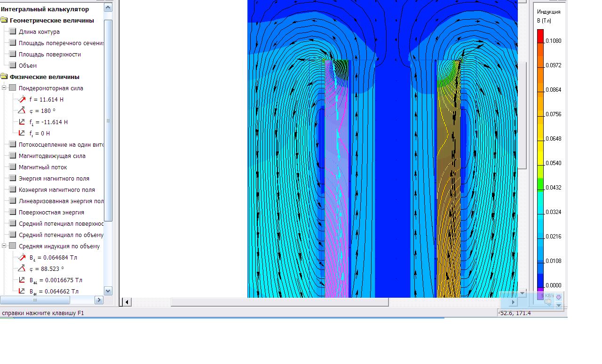Choose Площадь поверхности entry
The height and width of the screenshot is (364, 602).
(x=49, y=55)
